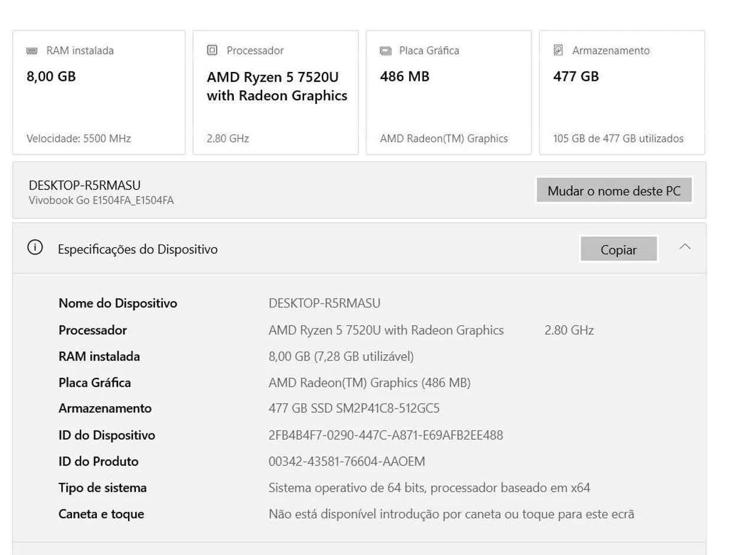Select the product ID 00342-43581-76604-AAOEM
Screen dimensions: 756x555
(347, 462)
